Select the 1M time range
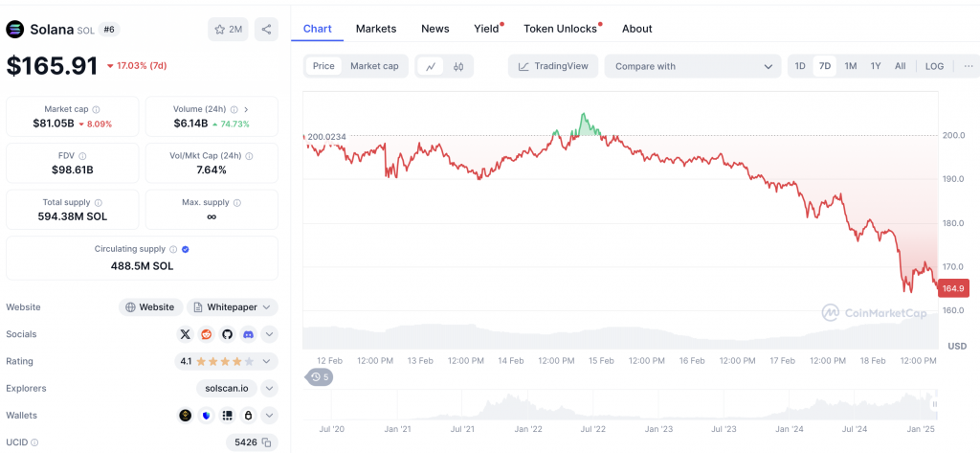The image size is (980, 453). click(850, 66)
